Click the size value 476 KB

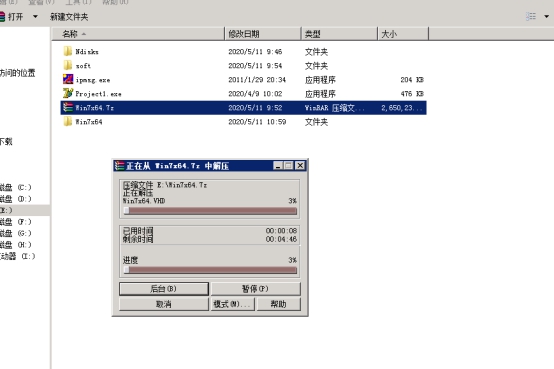pos(412,94)
